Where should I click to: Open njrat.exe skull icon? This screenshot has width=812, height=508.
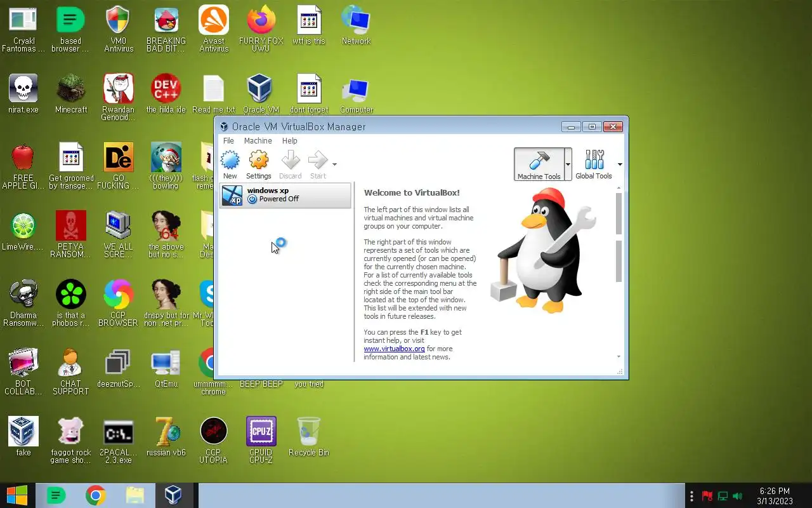(x=23, y=94)
